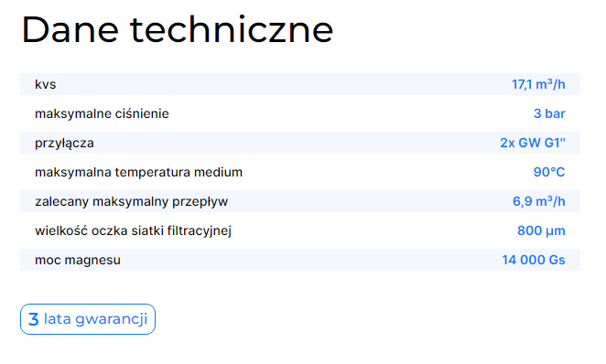Click the bold '3' in warranty badge
Screen dimensions: 606x364
34,319
